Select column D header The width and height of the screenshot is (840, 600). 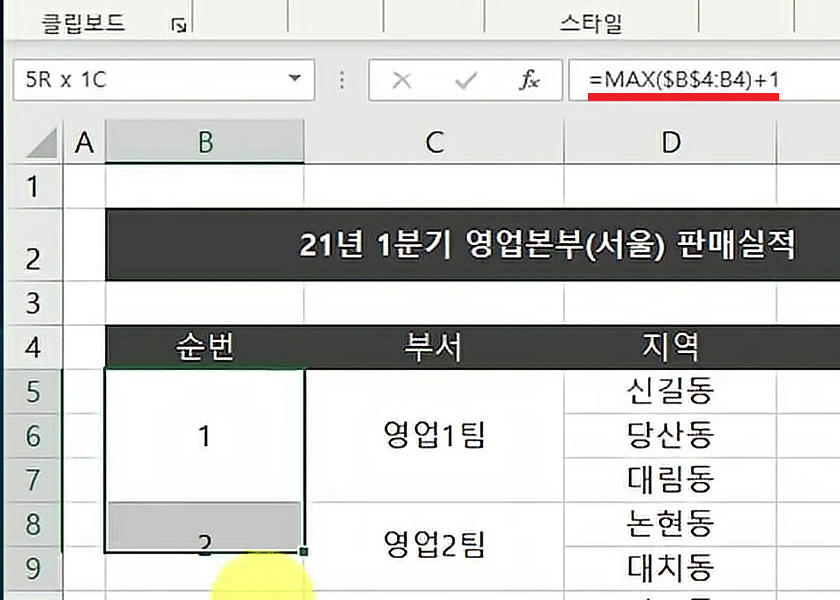click(670, 142)
